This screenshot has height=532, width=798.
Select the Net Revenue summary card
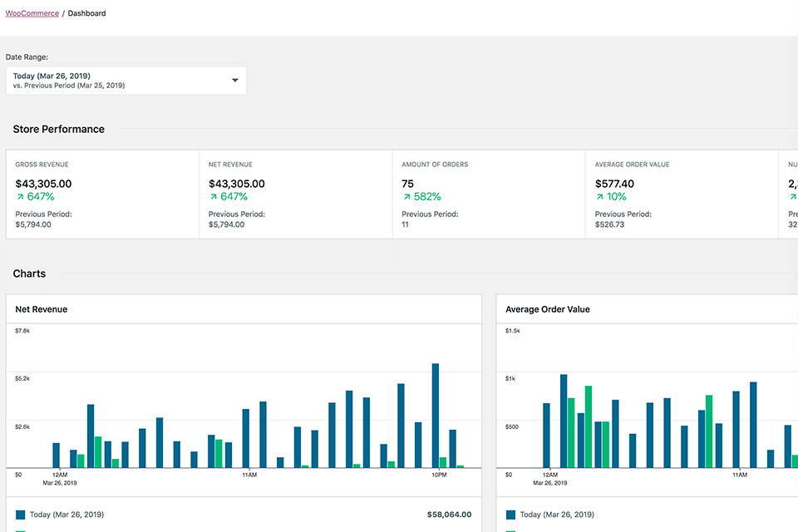[x=295, y=195]
